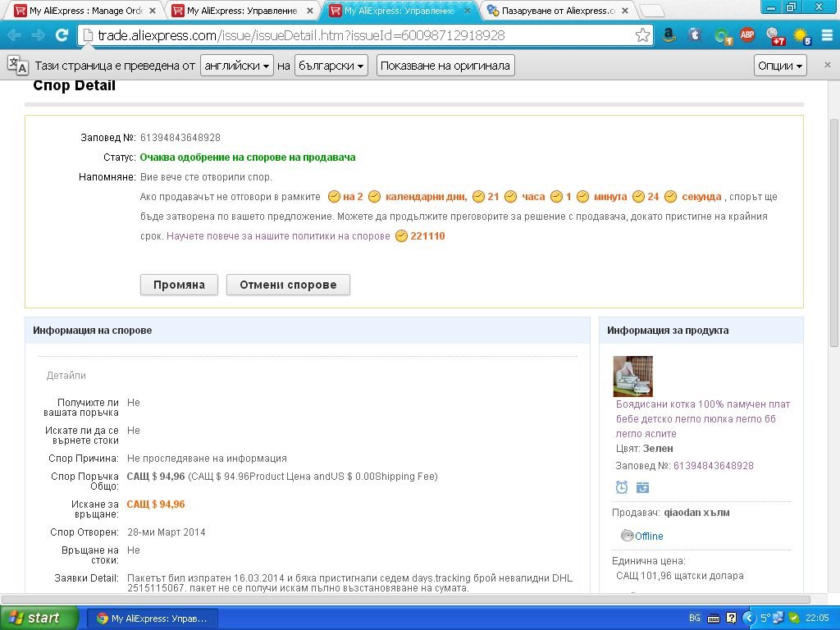Reload the page with the refresh button
Screen dimensions: 840x630
[x=62, y=35]
